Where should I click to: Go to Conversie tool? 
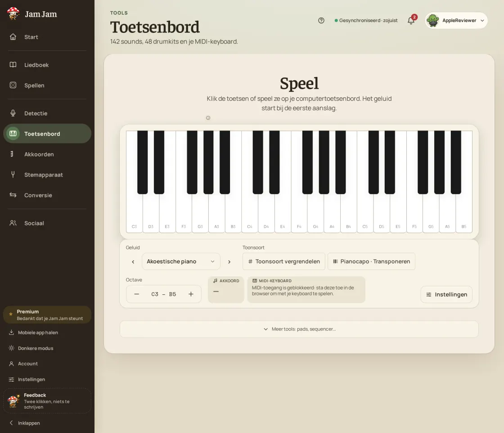pos(47,195)
